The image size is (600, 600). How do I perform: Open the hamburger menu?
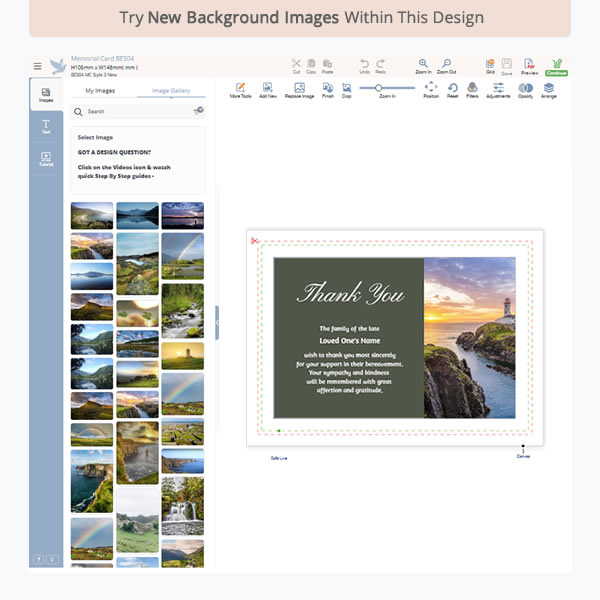point(38,66)
